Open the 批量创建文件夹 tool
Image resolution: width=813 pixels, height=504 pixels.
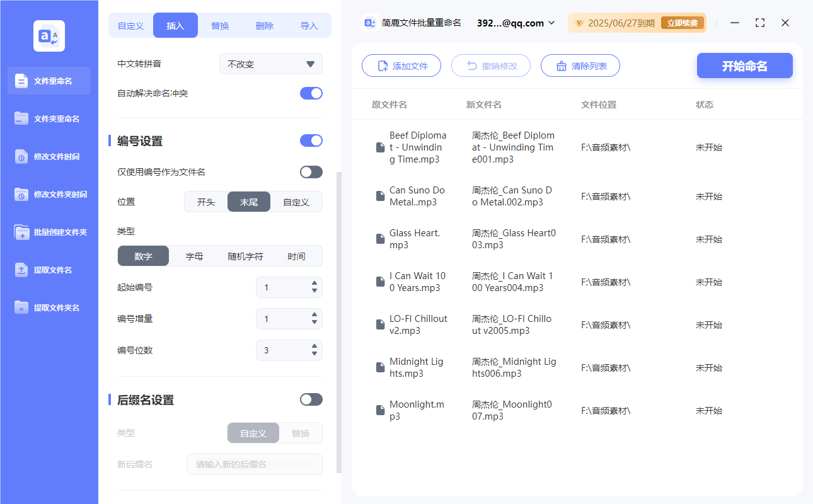click(49, 232)
